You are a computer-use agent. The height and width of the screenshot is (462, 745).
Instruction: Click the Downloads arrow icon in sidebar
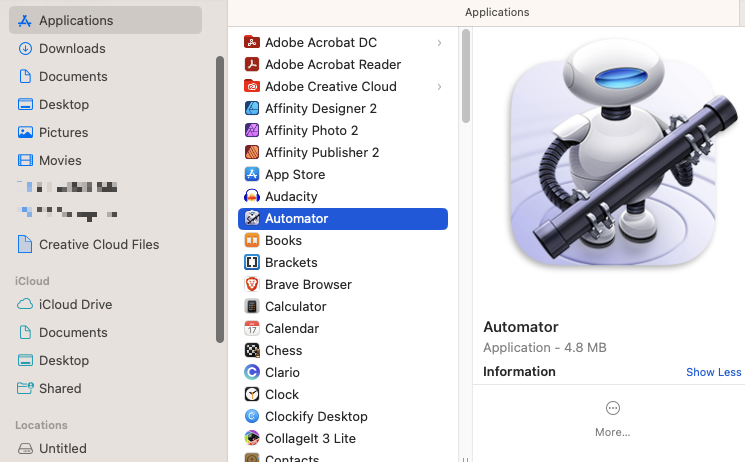tap(25, 48)
